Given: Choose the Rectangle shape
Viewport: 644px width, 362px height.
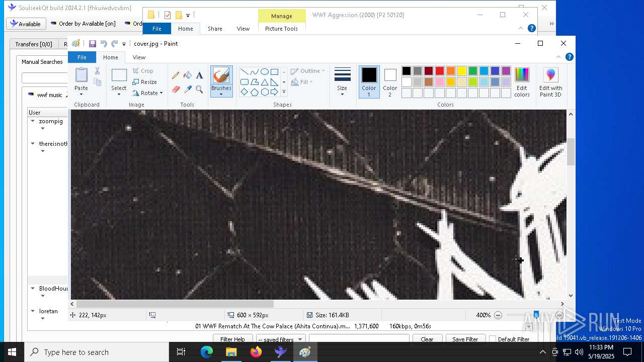Looking at the screenshot, I should click(274, 71).
